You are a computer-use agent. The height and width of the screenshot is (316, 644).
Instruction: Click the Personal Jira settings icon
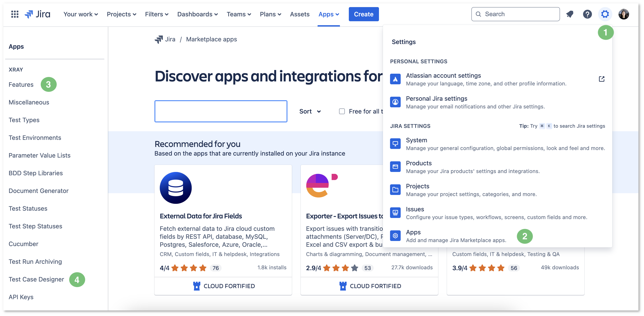click(x=395, y=102)
